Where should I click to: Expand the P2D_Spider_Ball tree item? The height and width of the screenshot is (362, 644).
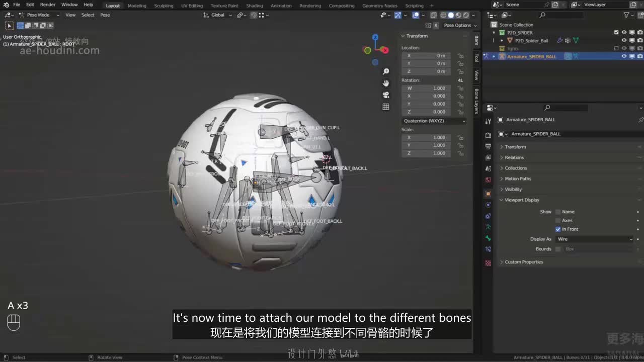[x=501, y=41]
